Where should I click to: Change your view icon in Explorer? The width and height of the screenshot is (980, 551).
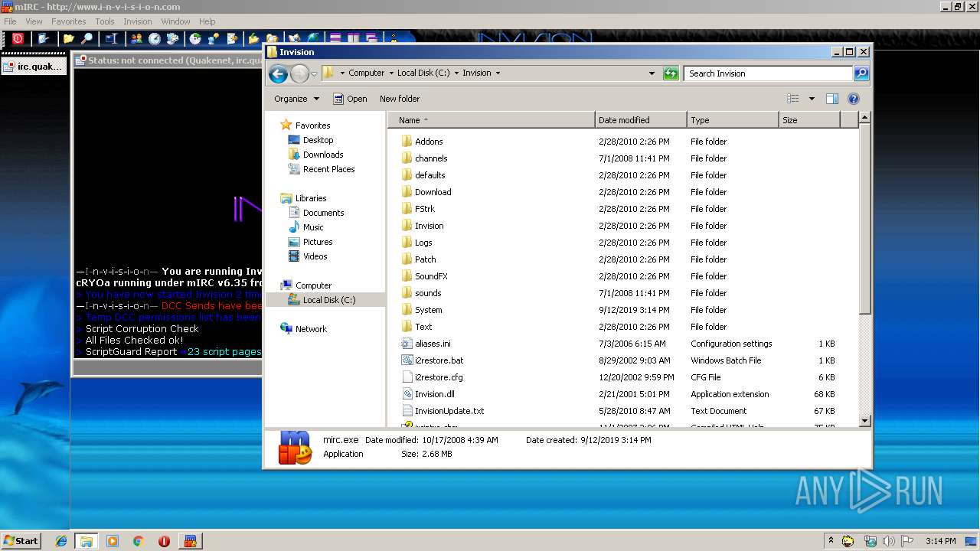793,99
